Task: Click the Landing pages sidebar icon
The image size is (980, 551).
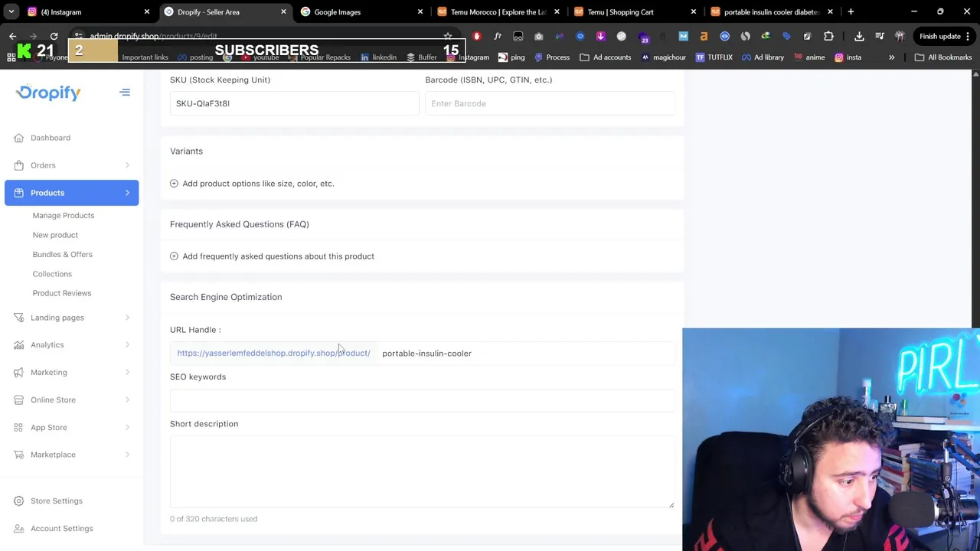Action: tap(18, 318)
